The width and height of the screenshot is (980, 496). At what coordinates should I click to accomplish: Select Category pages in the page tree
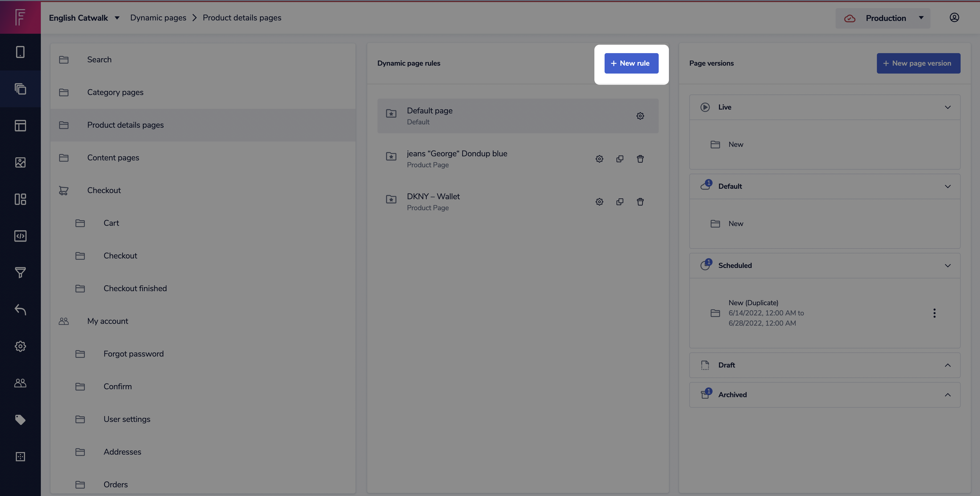click(115, 92)
